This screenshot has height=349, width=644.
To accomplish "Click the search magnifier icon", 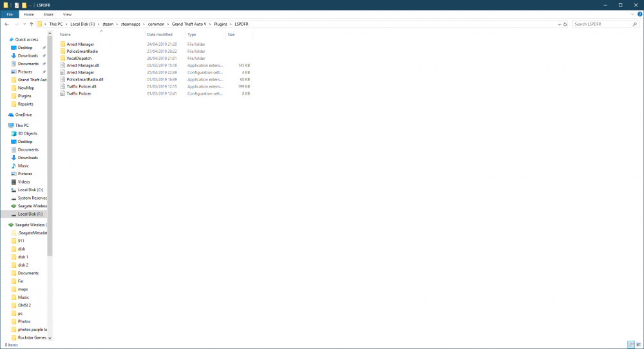I will click(x=634, y=24).
